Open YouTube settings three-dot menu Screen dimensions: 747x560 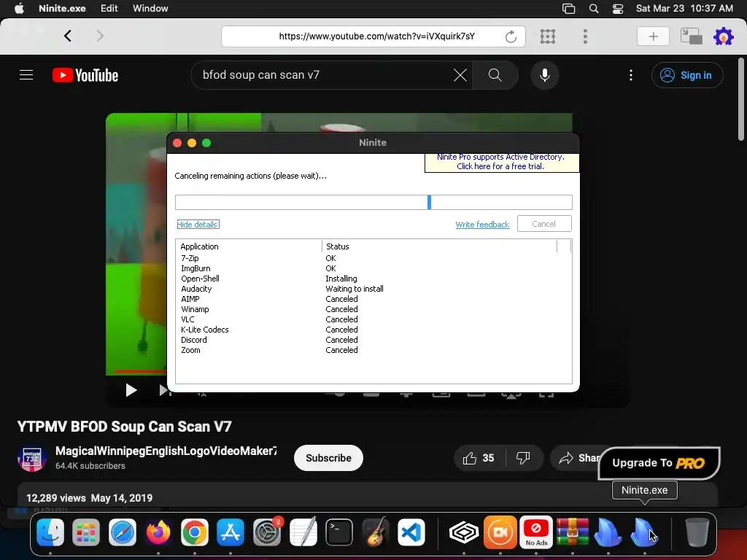coord(631,75)
